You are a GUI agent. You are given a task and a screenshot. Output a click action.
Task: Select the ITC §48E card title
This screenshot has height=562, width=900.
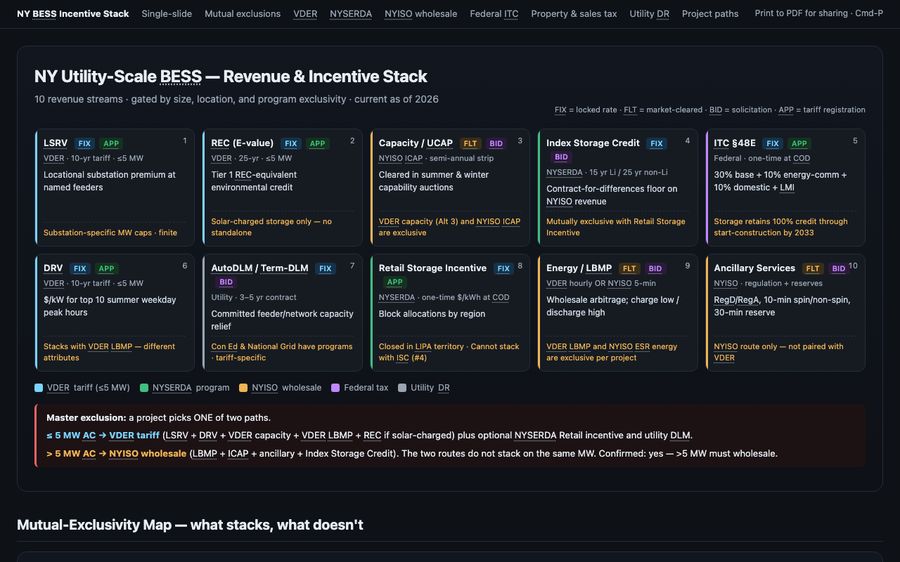735,143
